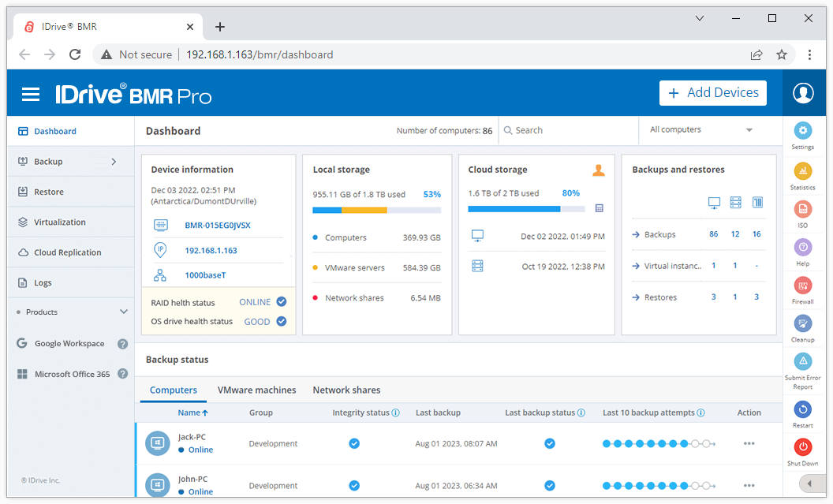
Task: Open the user profile avatar icon
Action: 803,93
